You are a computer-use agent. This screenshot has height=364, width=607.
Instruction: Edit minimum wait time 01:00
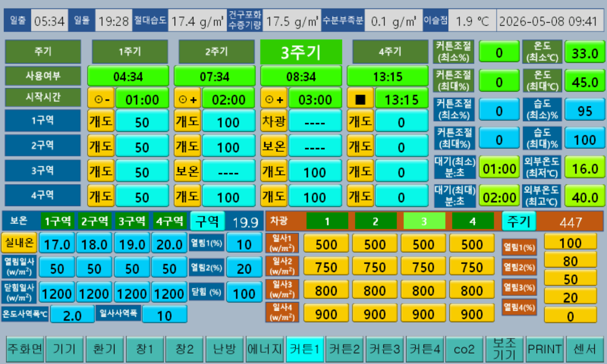click(x=500, y=168)
